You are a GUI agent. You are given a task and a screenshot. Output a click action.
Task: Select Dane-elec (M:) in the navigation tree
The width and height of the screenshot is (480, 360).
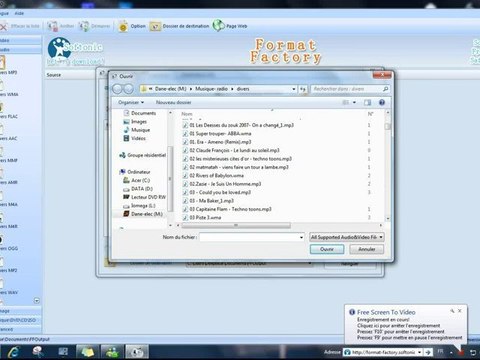pyautogui.click(x=147, y=214)
